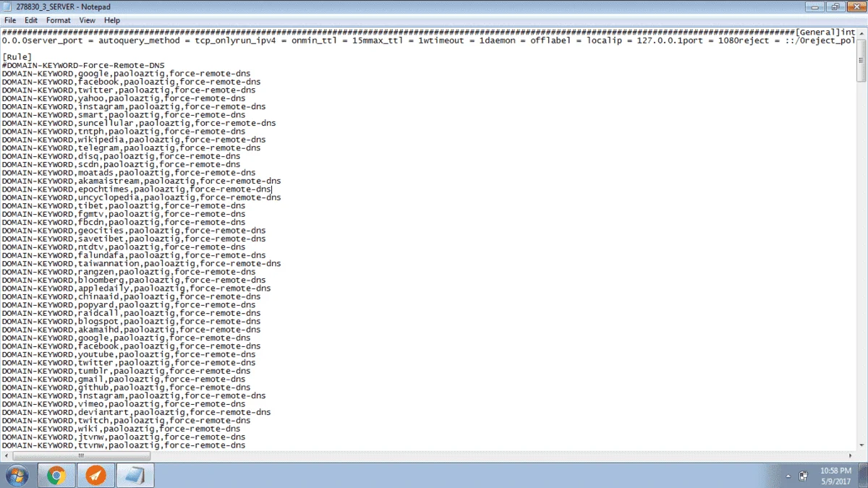Viewport: 868px width, 488px height.
Task: Click the Notepad icon in the title bar
Action: coord(7,7)
